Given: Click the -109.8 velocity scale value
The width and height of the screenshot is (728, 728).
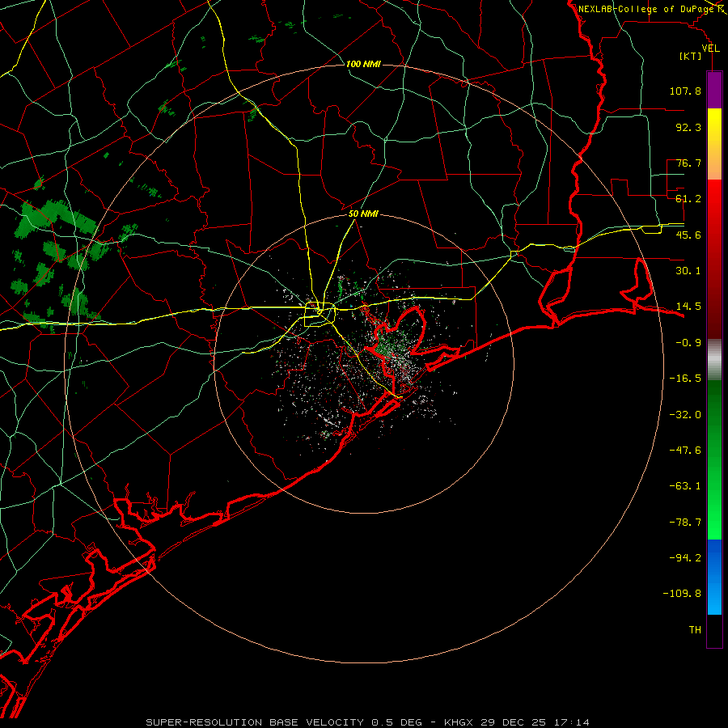Looking at the screenshot, I should [682, 594].
